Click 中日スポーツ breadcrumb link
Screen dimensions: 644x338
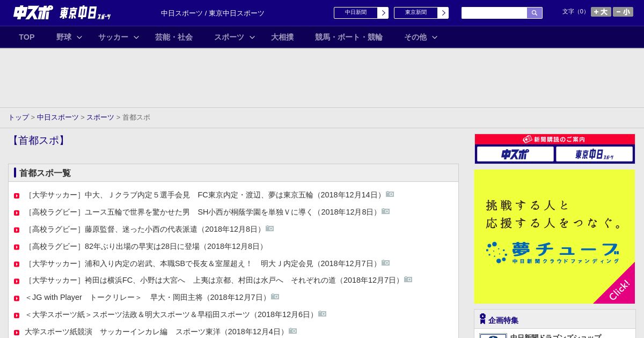click(58, 117)
